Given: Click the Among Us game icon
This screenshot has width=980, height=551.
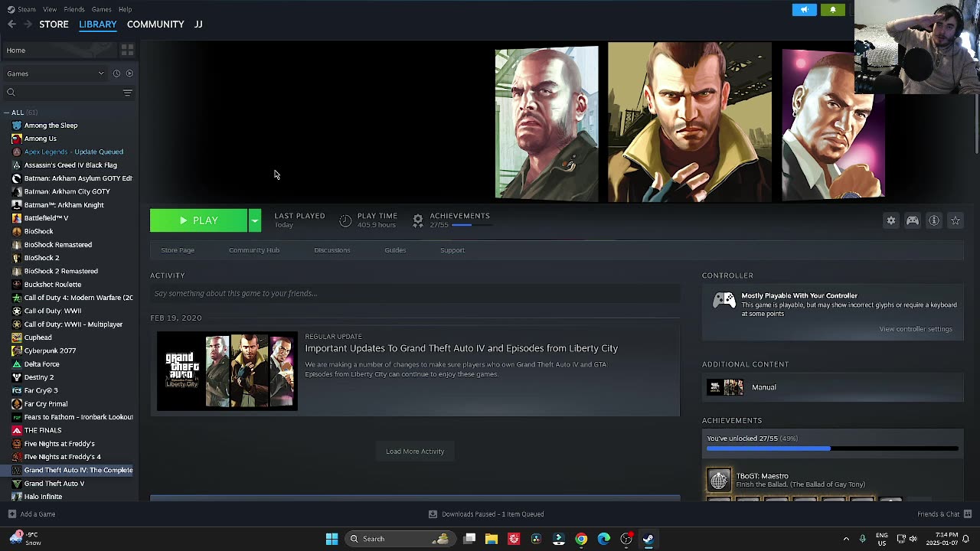Looking at the screenshot, I should click(17, 139).
